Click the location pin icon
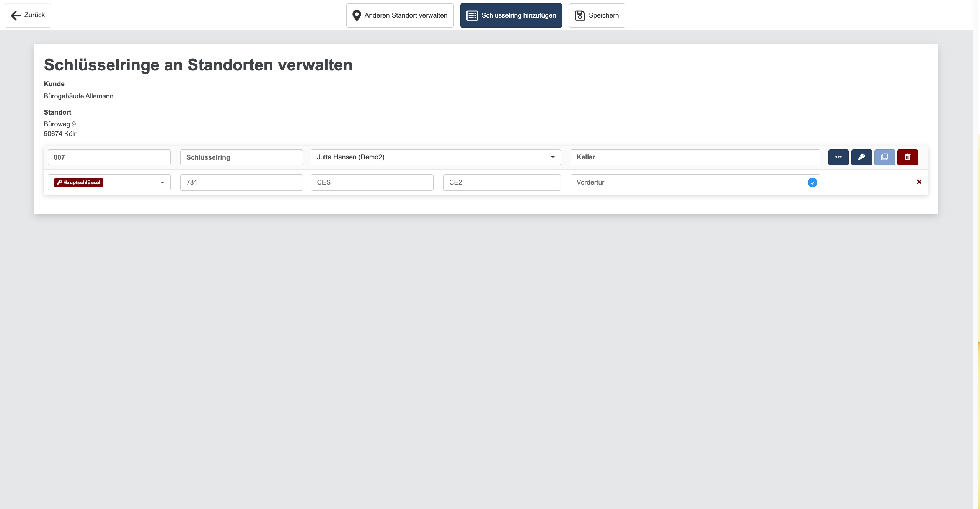 coord(357,15)
